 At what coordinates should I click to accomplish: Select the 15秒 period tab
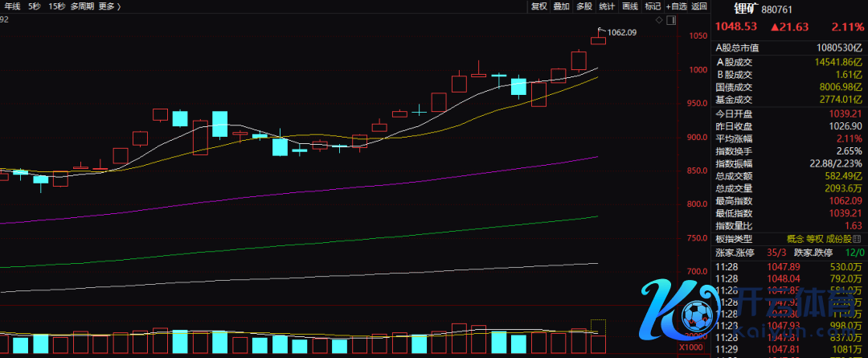coord(56,6)
